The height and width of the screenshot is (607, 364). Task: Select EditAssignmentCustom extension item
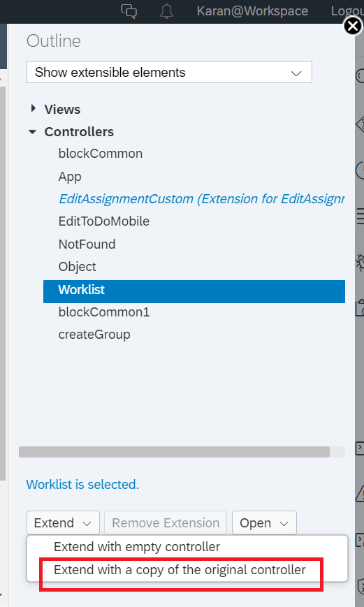coord(201,199)
